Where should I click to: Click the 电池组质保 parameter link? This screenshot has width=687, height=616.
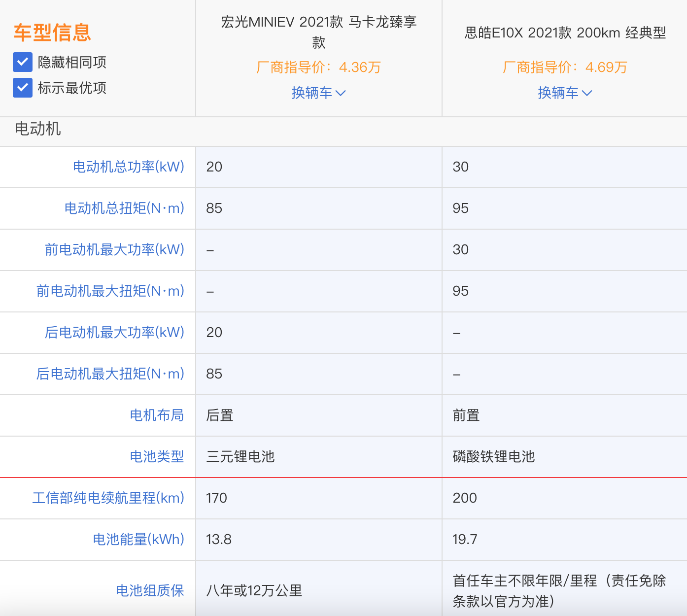[150, 590]
